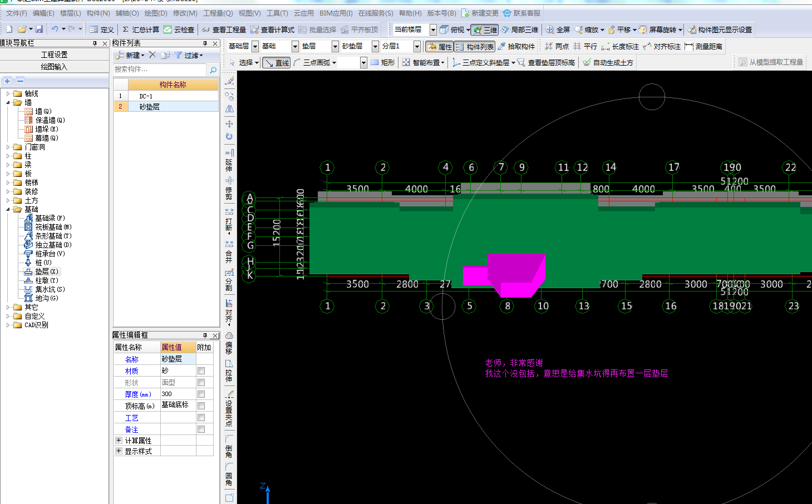Click the save disk icon

coord(39,29)
